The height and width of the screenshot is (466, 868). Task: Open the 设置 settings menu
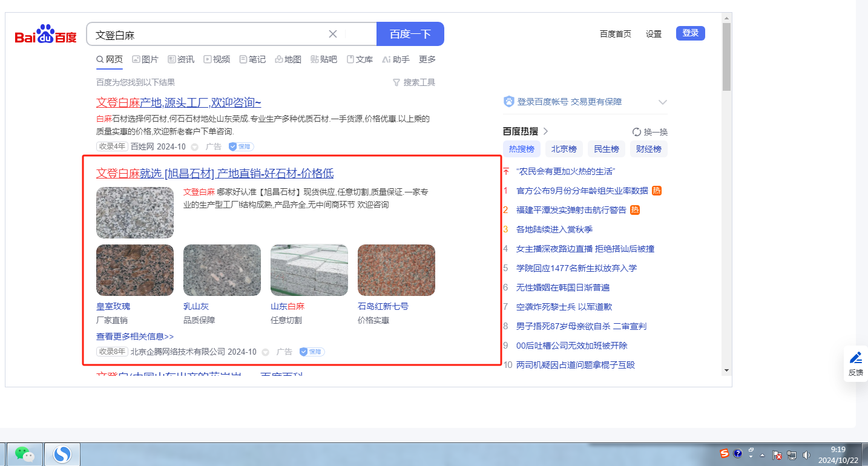654,34
